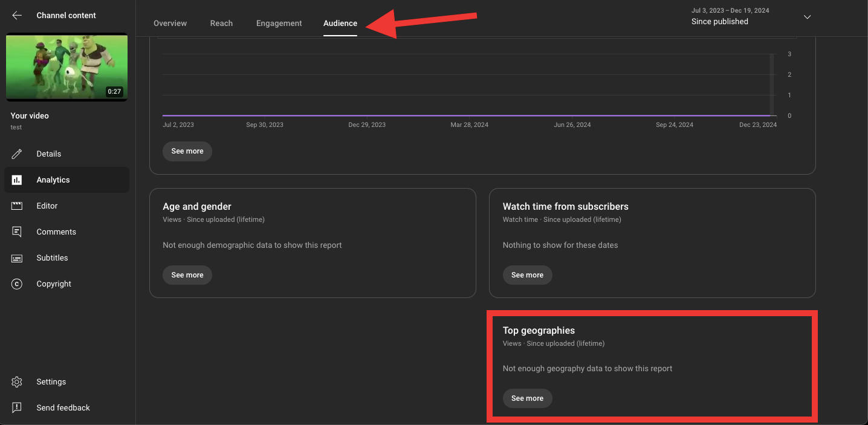The image size is (868, 425).
Task: Click See more in Watch time from subscribers
Action: tap(528, 275)
